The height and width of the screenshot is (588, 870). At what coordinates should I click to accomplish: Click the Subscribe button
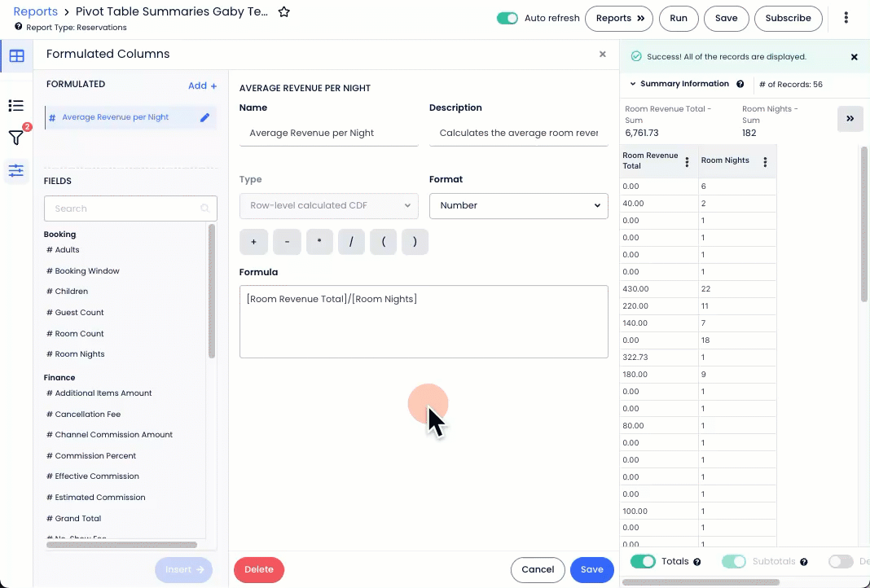(789, 18)
